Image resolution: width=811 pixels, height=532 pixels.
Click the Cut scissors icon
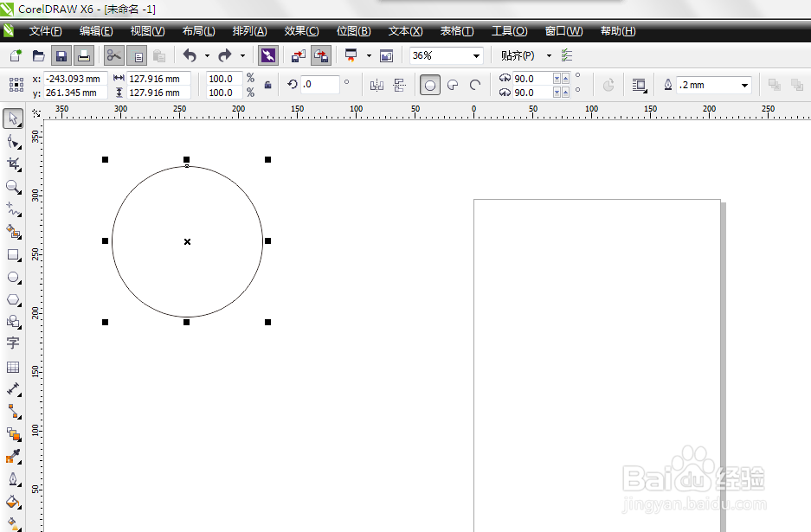(113, 55)
